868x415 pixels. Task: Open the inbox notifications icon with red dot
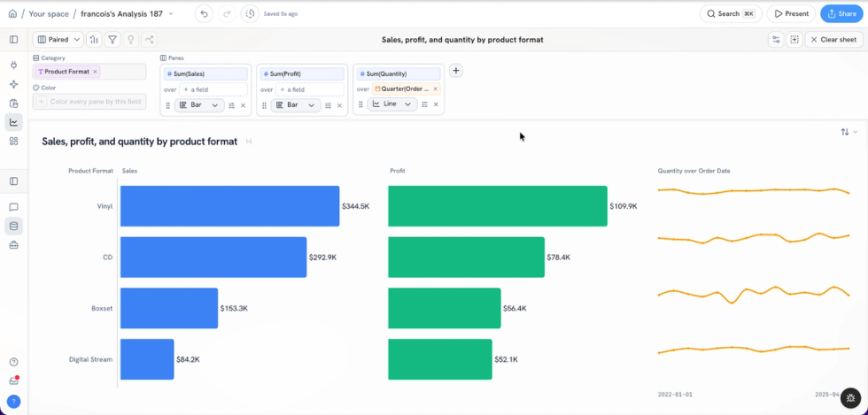click(14, 380)
